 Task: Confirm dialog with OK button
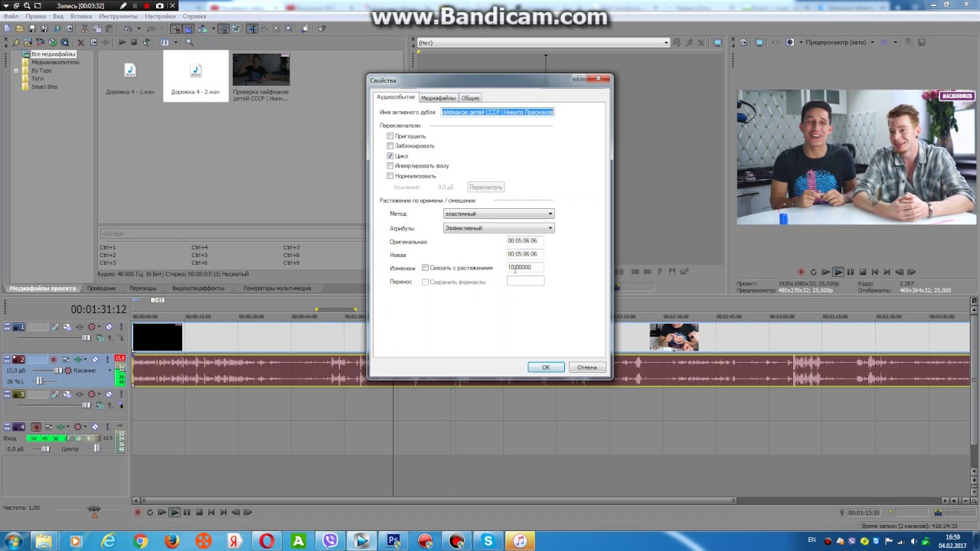point(546,367)
